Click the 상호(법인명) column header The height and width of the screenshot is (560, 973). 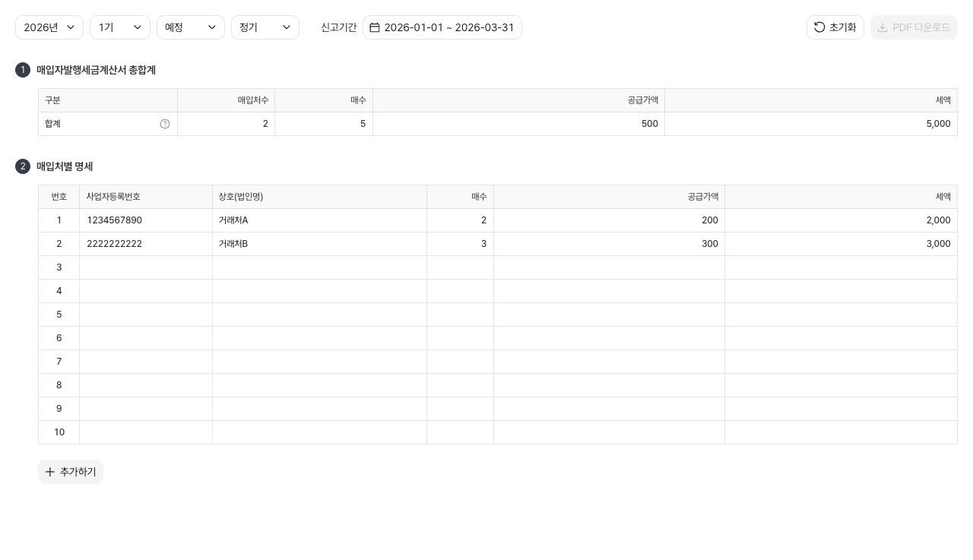click(x=319, y=197)
